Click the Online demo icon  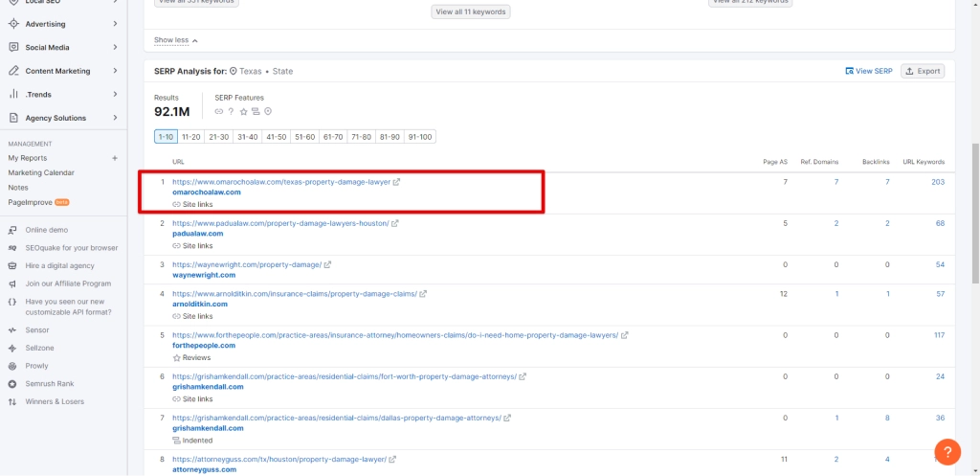pos(12,230)
